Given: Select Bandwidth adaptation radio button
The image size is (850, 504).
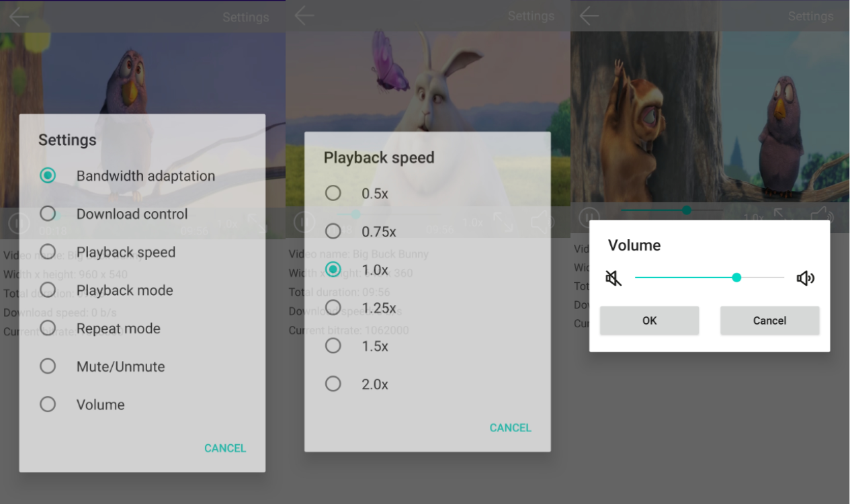Looking at the screenshot, I should click(47, 175).
